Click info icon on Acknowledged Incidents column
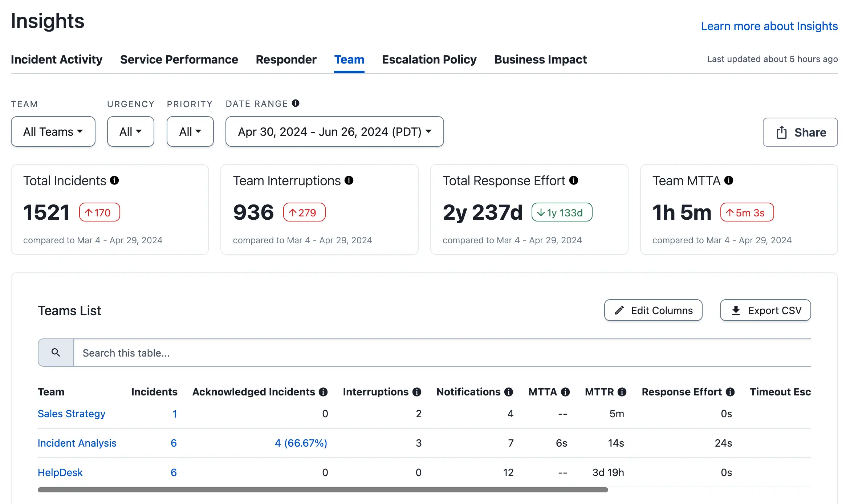 (323, 392)
